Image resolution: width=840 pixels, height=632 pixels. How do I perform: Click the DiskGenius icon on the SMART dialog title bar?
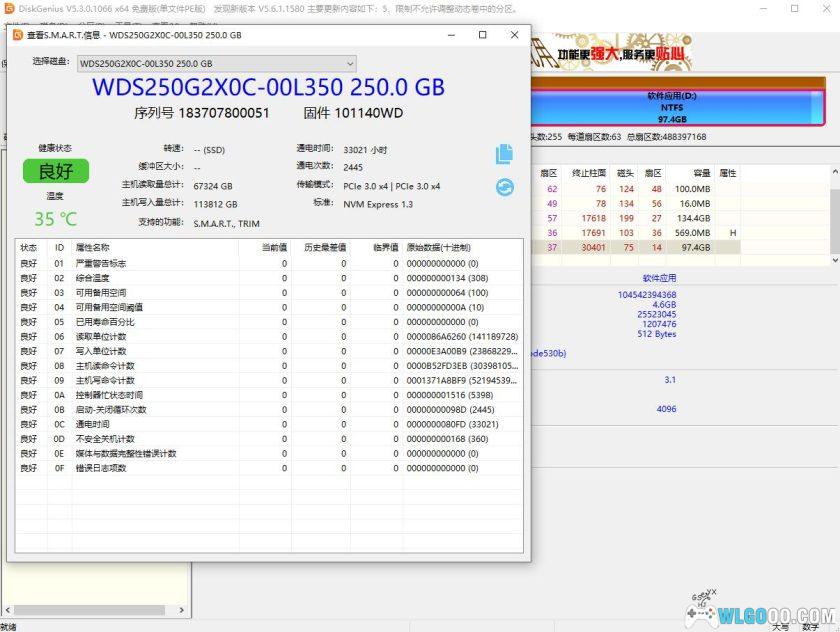click(19, 35)
